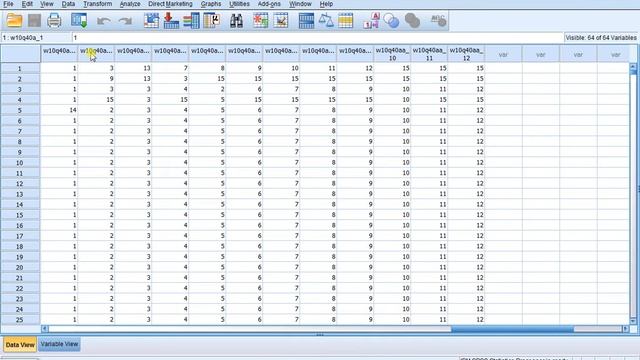Viewport: 640px width, 360px height.
Task: Select row header 25
Action: [x=20, y=320]
